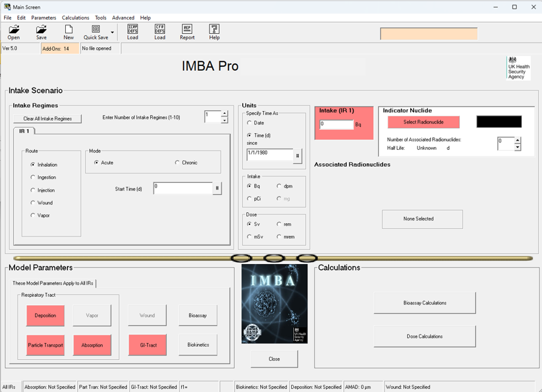Open Bioassay Calculations
The width and height of the screenshot is (542, 392).
click(x=424, y=303)
